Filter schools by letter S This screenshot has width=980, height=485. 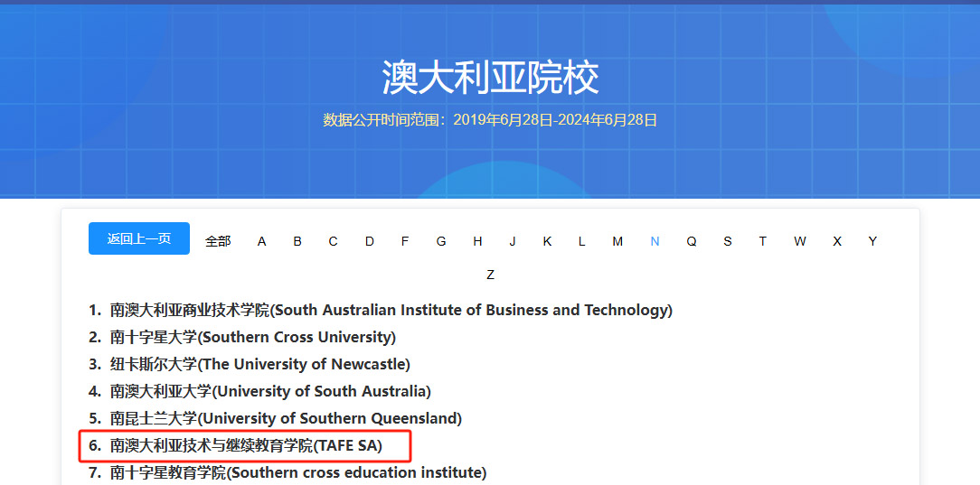coord(728,241)
